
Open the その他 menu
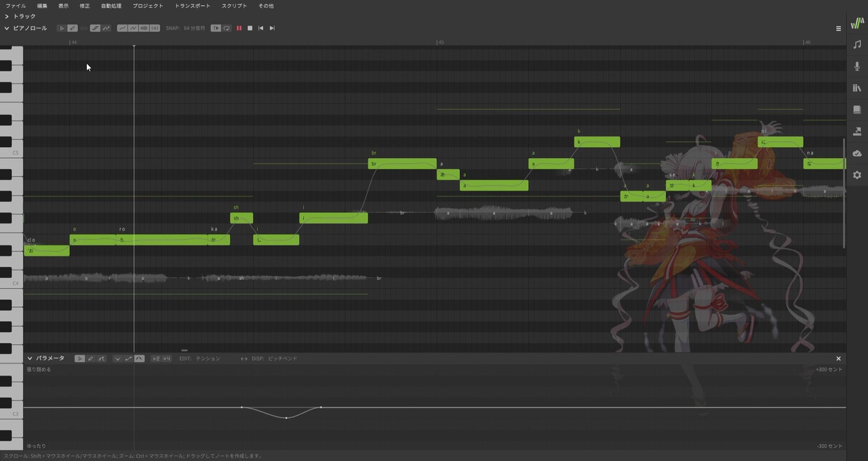[266, 5]
